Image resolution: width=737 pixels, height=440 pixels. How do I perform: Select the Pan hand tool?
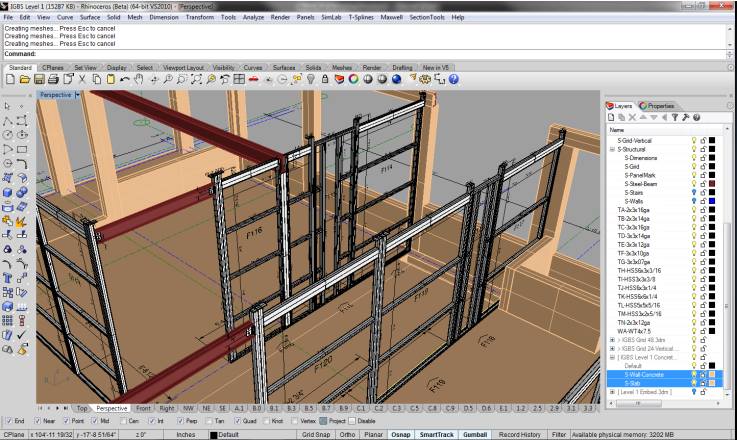(x=139, y=79)
